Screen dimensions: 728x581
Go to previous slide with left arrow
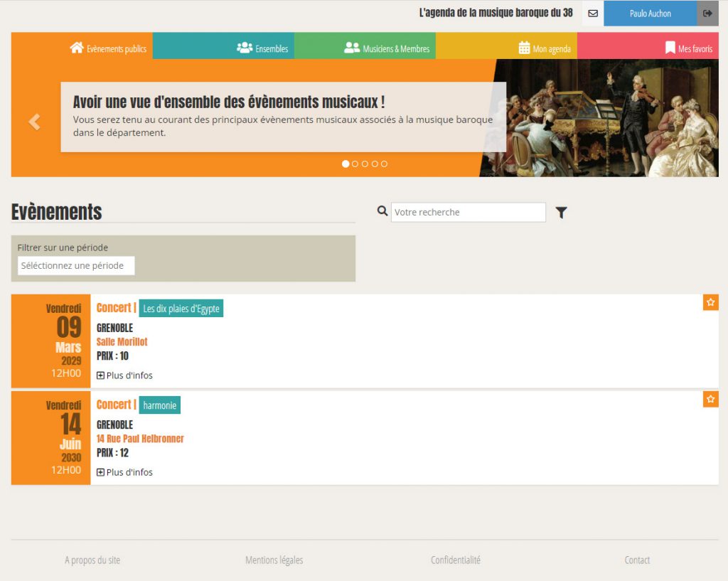tap(34, 122)
